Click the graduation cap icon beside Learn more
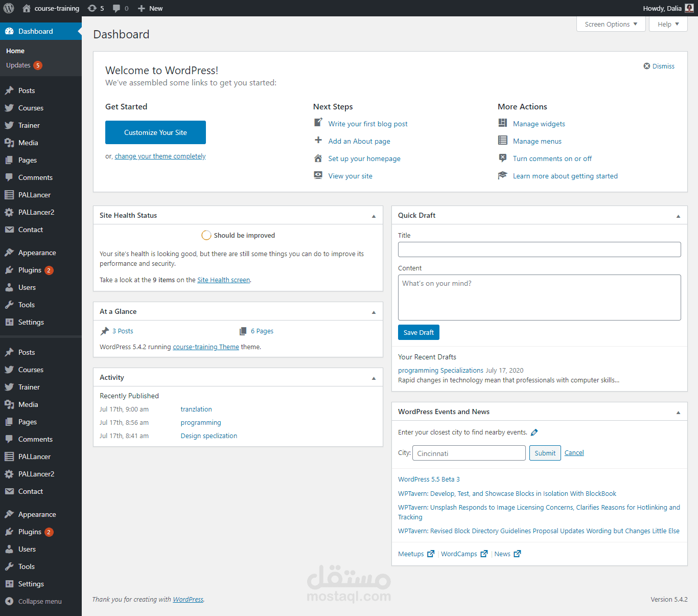 [x=503, y=175]
